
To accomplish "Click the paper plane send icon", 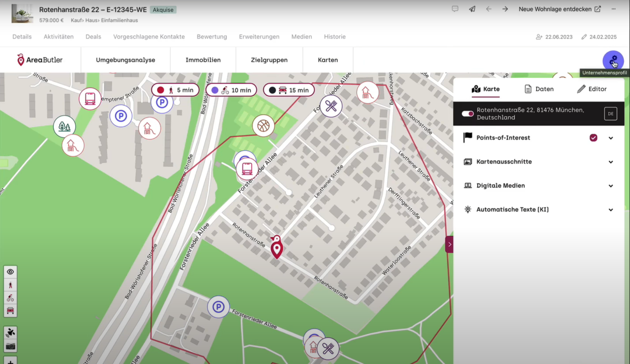I will 472,9.
